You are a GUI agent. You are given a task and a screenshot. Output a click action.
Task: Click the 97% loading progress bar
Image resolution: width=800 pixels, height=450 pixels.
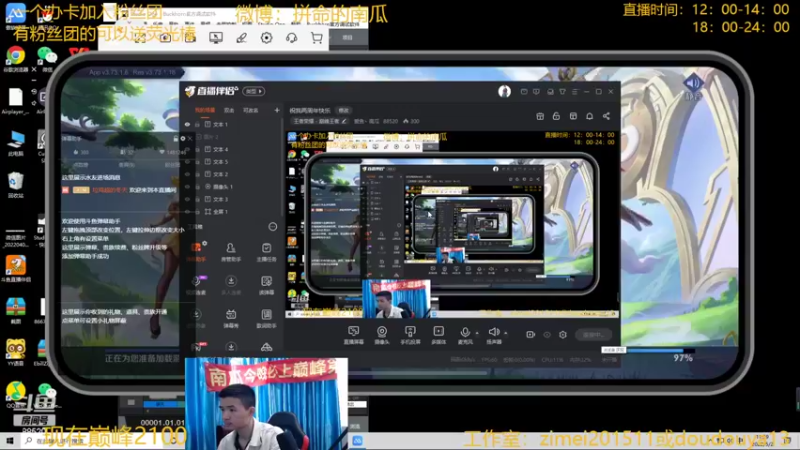click(660, 351)
